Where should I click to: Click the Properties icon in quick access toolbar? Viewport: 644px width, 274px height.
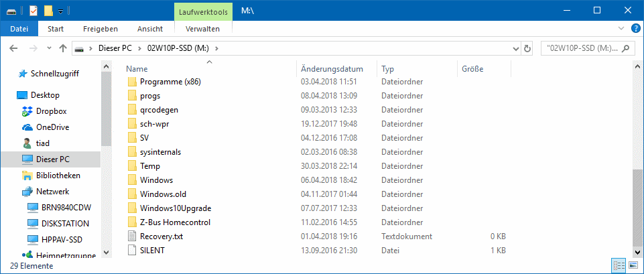[x=34, y=11]
